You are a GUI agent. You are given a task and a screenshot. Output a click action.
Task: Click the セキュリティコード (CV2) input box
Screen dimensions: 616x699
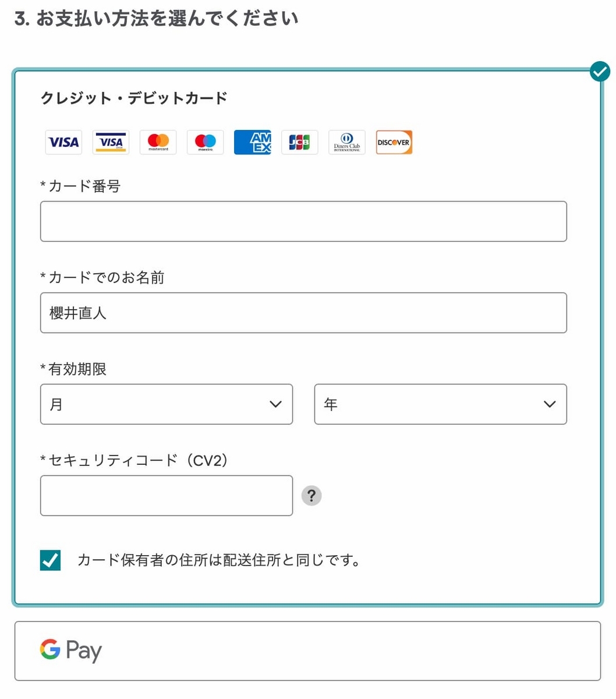[x=166, y=496]
